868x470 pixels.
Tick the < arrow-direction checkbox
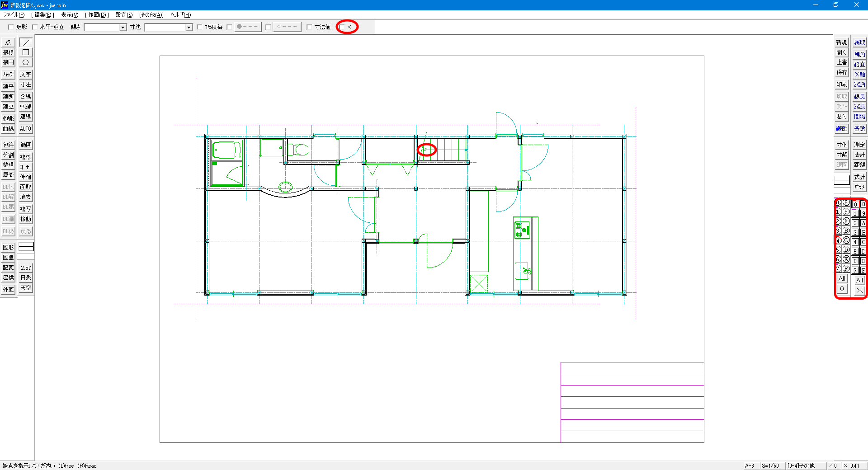pyautogui.click(x=342, y=27)
